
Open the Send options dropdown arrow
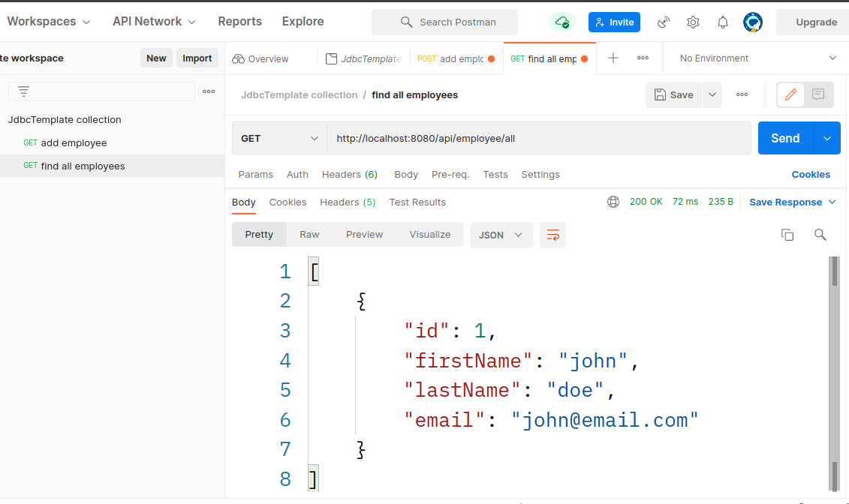[x=826, y=139]
